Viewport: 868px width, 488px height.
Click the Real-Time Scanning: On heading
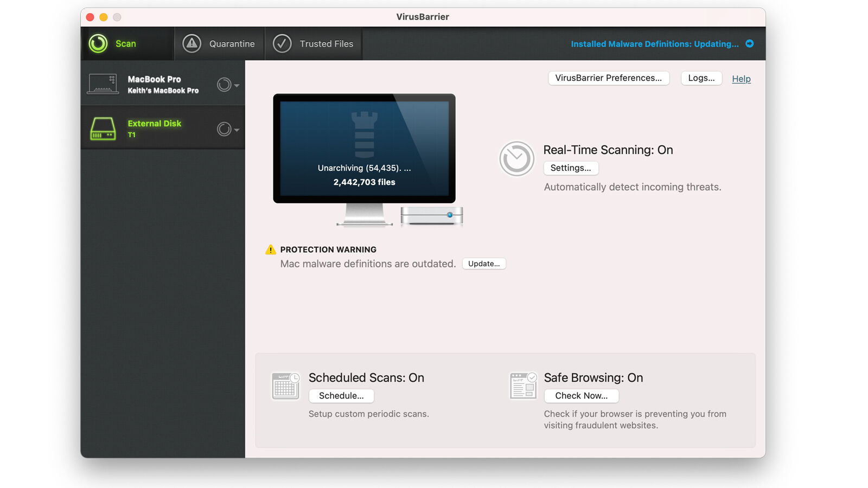[x=608, y=150]
